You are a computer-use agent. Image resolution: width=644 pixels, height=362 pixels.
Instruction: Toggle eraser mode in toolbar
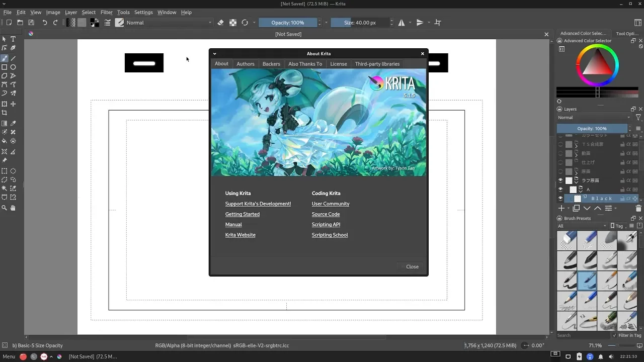point(220,23)
